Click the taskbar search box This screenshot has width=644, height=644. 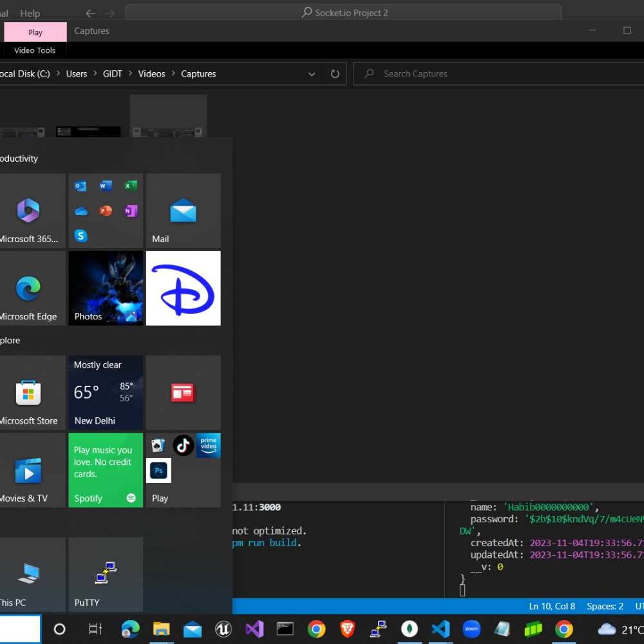(21, 629)
